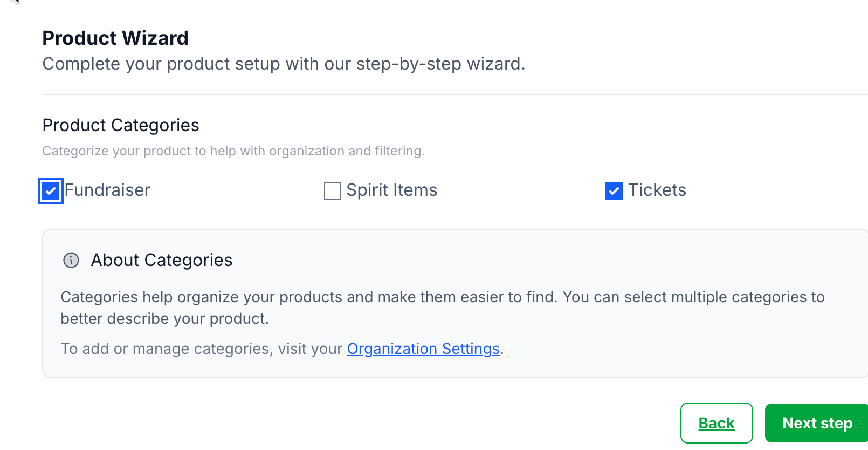Click the 'Categories help organize' paragraph
Viewport: 868px width, 450px height.
[442, 297]
